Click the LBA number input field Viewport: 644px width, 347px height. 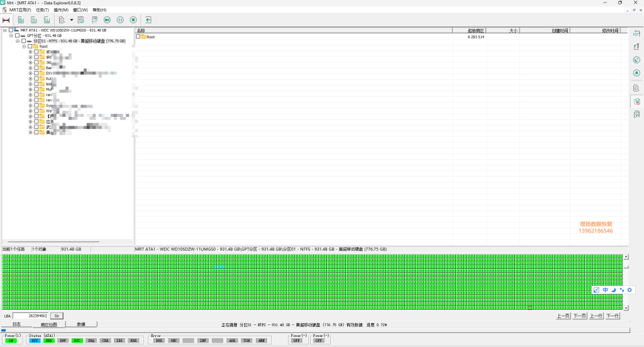tap(31, 316)
